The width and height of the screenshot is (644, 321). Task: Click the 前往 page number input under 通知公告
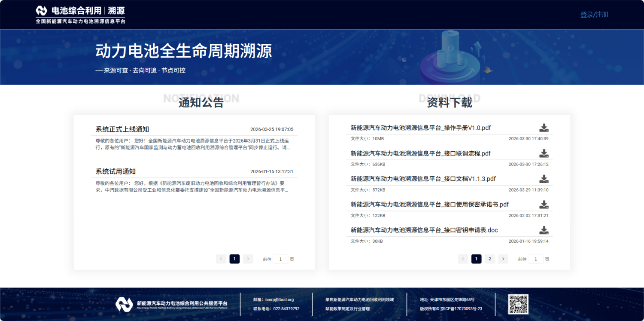coord(280,259)
